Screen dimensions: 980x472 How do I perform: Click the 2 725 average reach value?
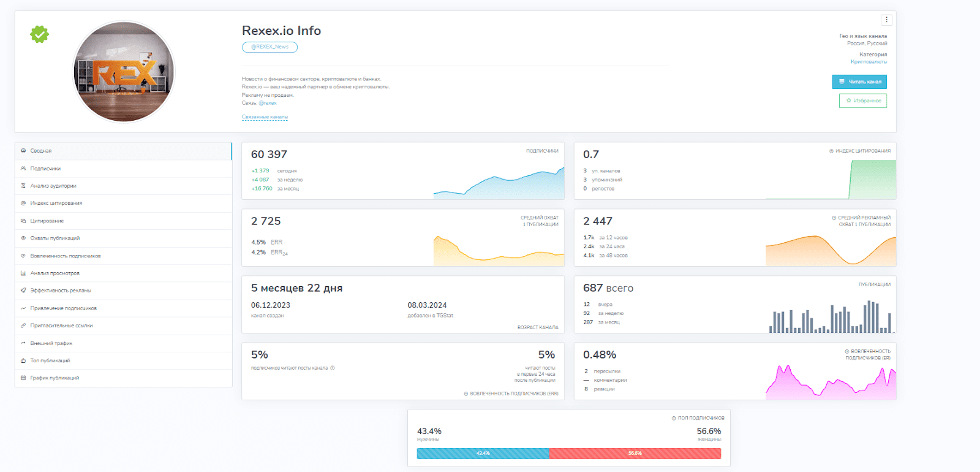click(266, 221)
